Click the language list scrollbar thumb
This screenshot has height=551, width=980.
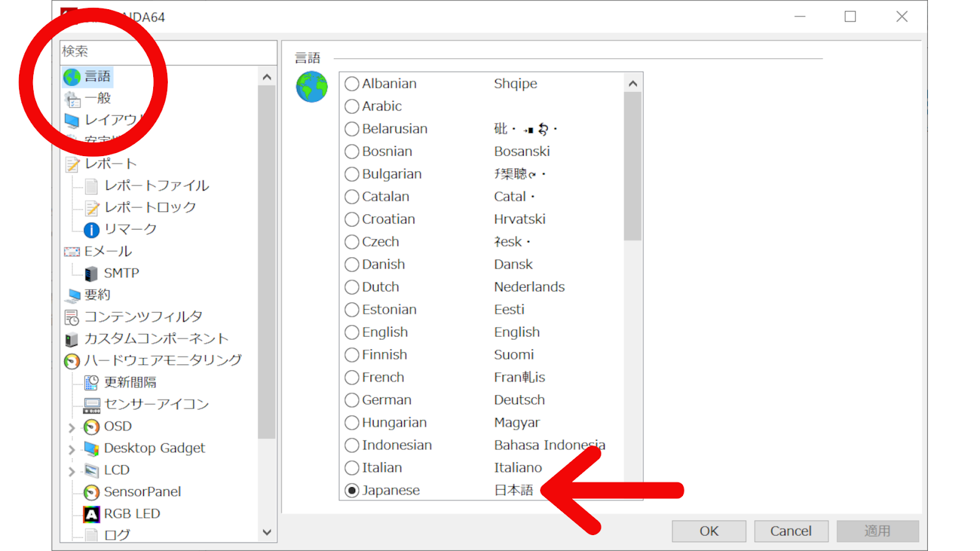click(633, 167)
